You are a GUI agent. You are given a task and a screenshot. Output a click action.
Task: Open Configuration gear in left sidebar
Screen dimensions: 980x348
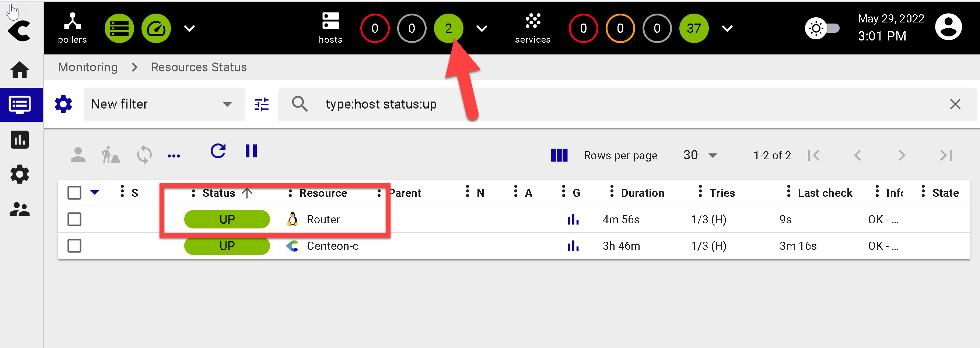coord(20,174)
